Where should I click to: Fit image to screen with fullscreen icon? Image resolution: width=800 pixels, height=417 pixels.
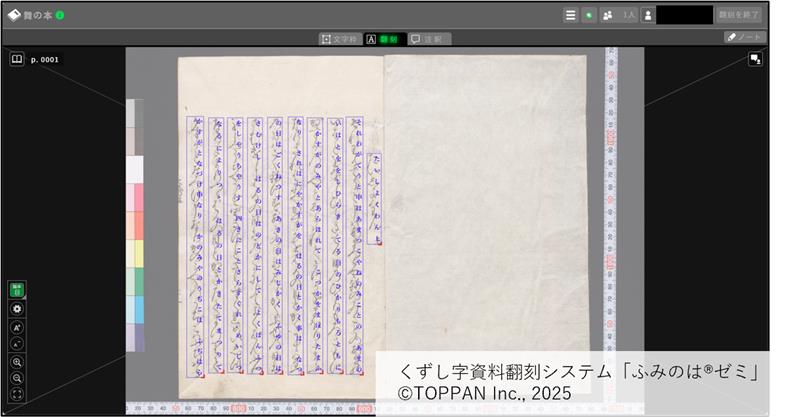click(x=17, y=395)
